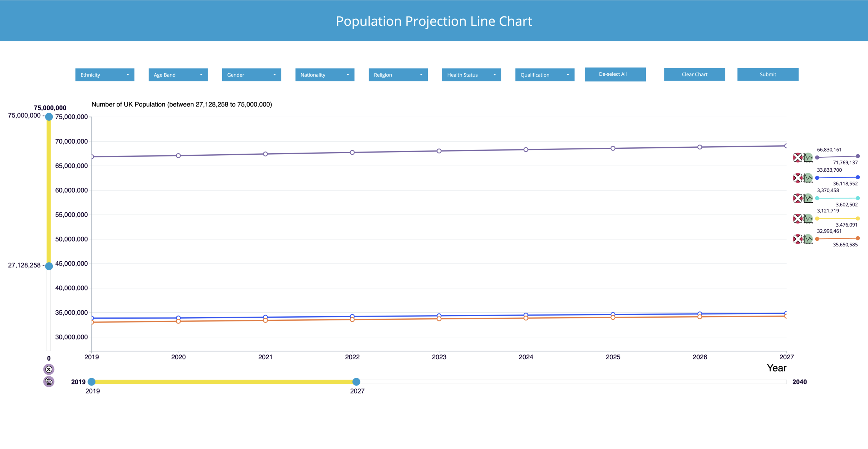The width and height of the screenshot is (868, 449).
Task: Click the 35,650,585 legend value
Action: (x=845, y=245)
